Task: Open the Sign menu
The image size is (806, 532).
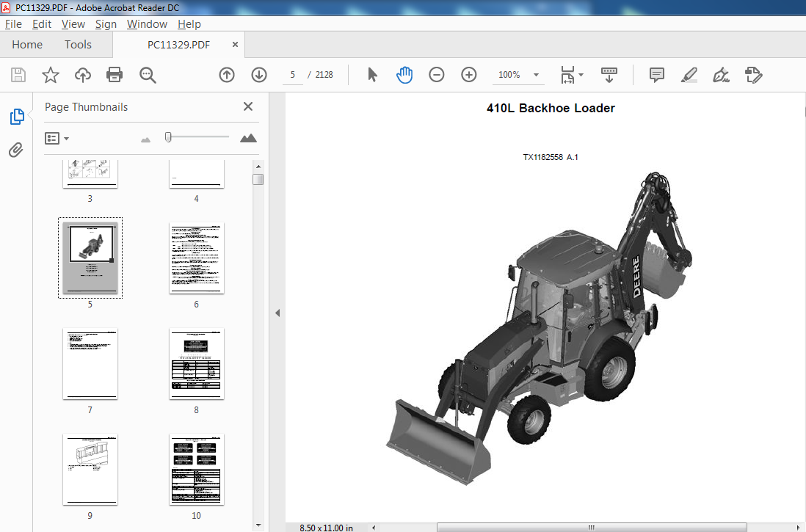Action: 106,24
